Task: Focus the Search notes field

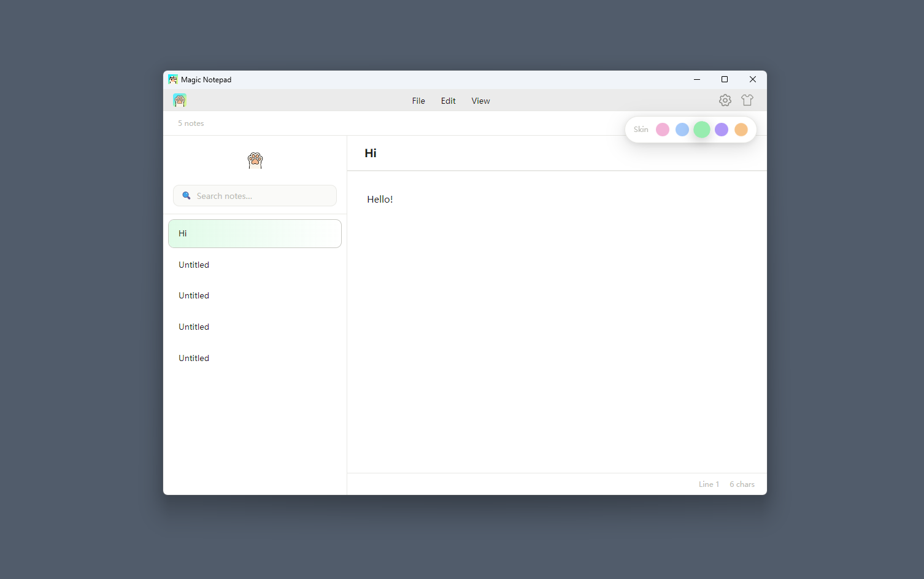Action: tap(255, 196)
